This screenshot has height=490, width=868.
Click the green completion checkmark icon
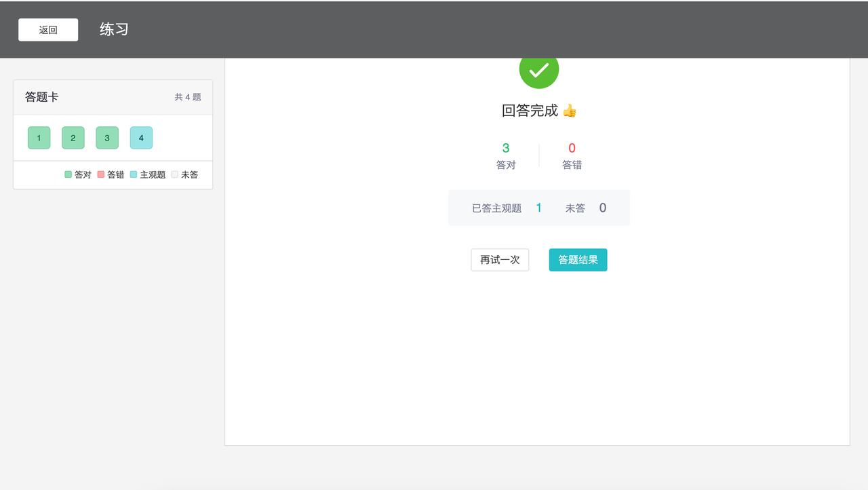pos(539,70)
